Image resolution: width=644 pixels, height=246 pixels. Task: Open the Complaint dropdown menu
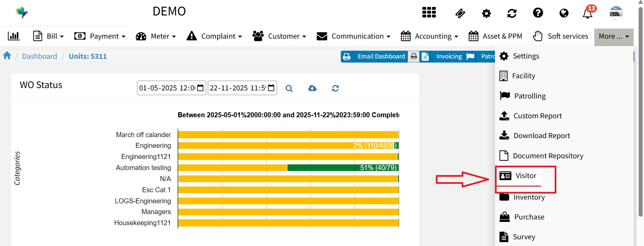click(214, 36)
